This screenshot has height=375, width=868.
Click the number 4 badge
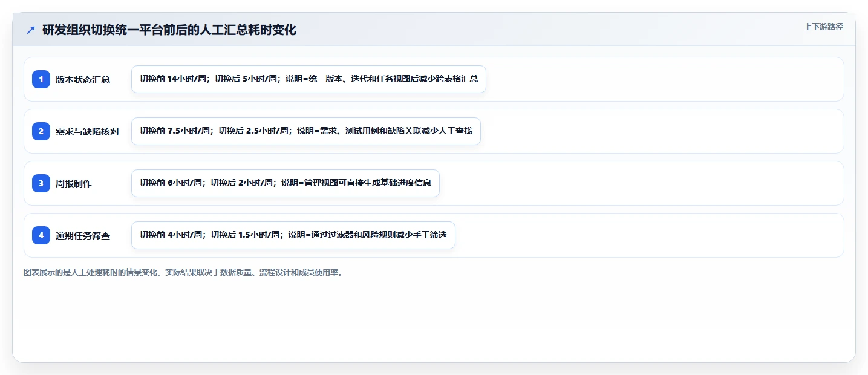41,235
